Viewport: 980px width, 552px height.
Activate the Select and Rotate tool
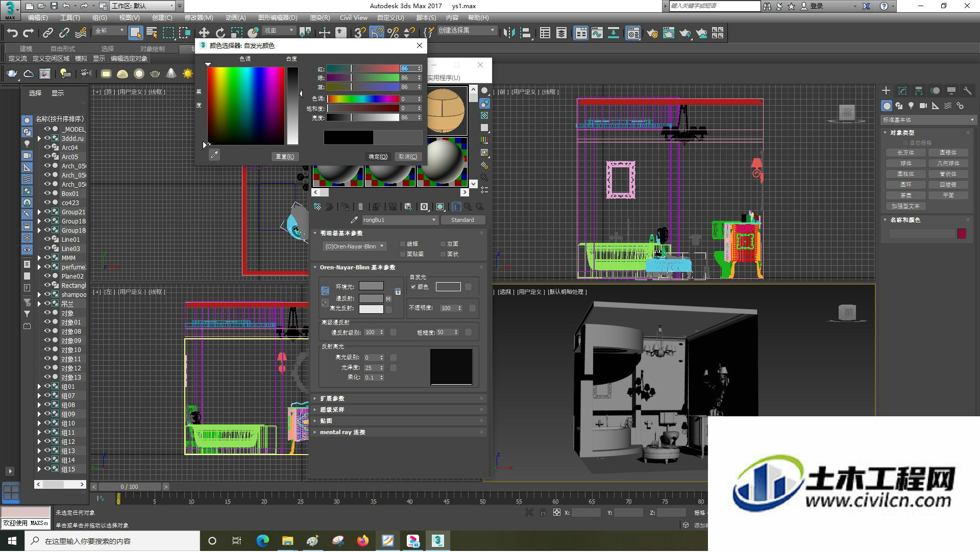point(220,33)
